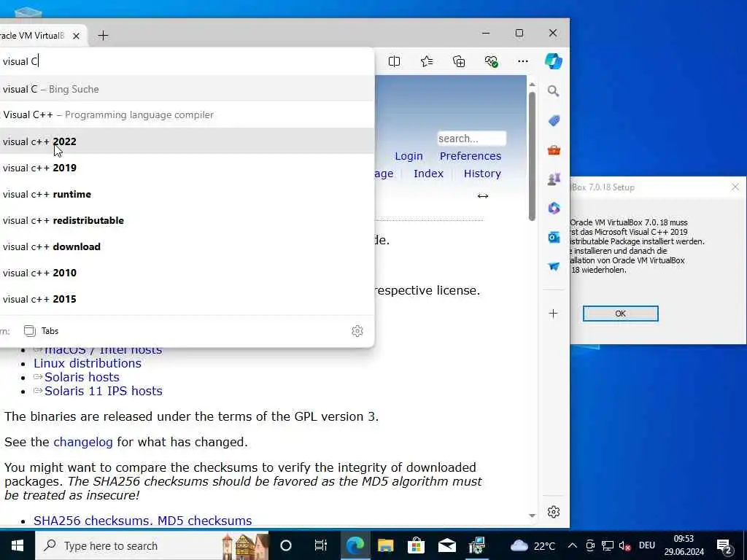Open the changelog link
Screen dimensions: 747x560
pos(83,443)
